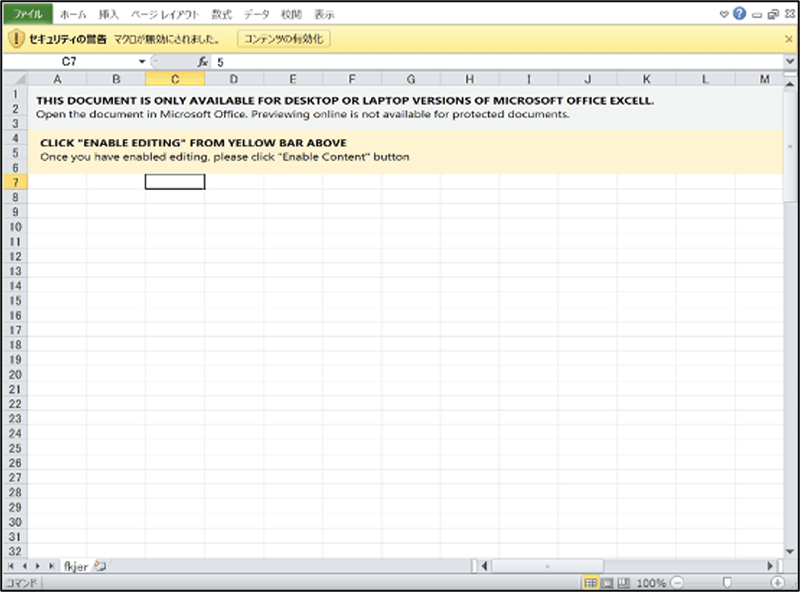Click the vertical scrollbar up arrow
Screen dimensions: 800x592
(790, 83)
